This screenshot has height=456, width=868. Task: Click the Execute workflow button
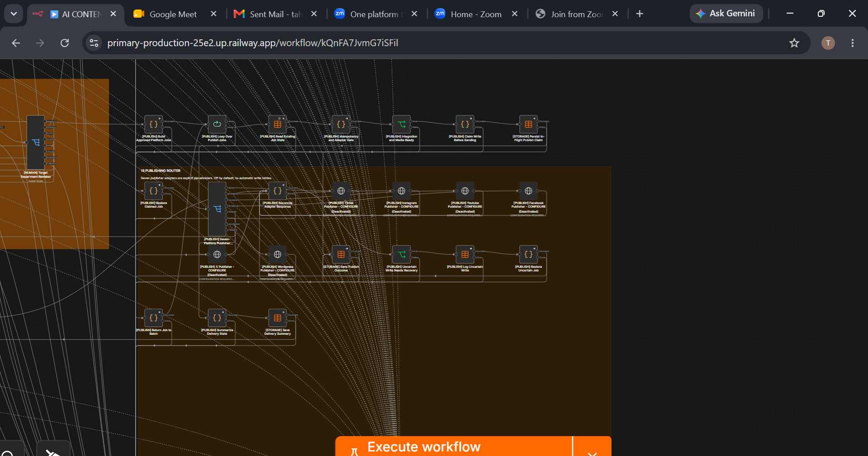[454, 447]
